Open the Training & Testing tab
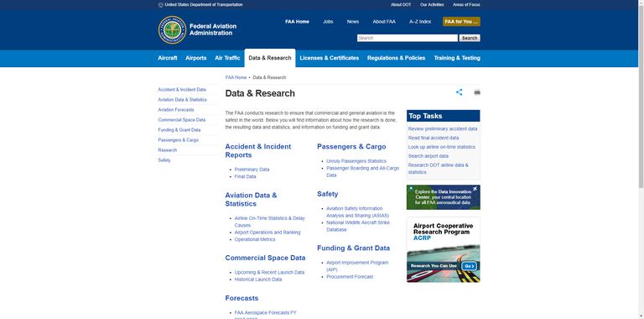 (x=457, y=58)
